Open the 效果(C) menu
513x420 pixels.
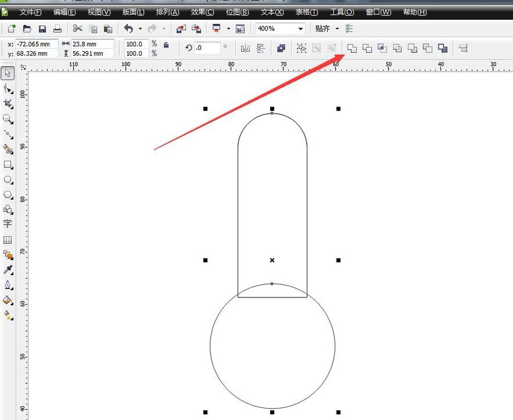coord(202,12)
